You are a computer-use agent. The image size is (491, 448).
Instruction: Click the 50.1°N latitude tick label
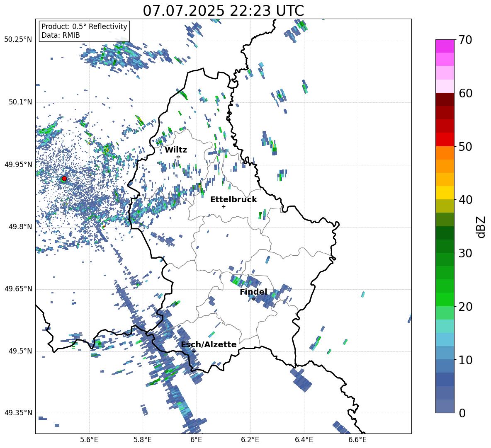pyautogui.click(x=20, y=102)
